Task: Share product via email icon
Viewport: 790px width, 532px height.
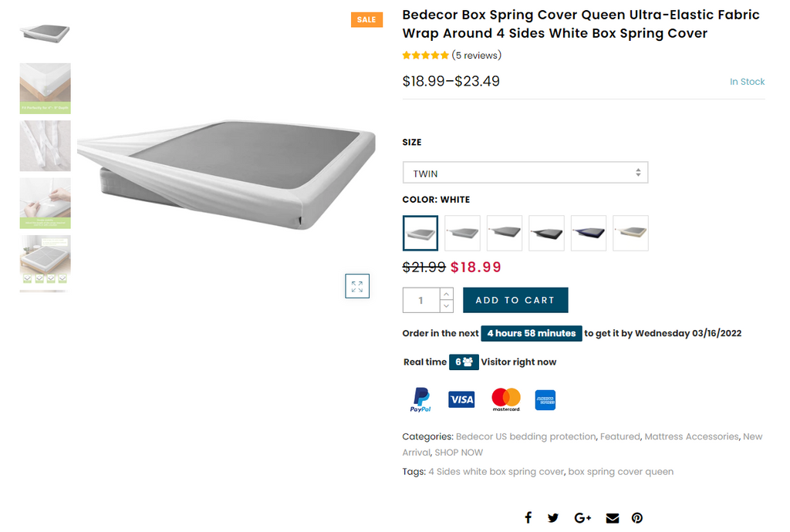Action: pyautogui.click(x=612, y=518)
